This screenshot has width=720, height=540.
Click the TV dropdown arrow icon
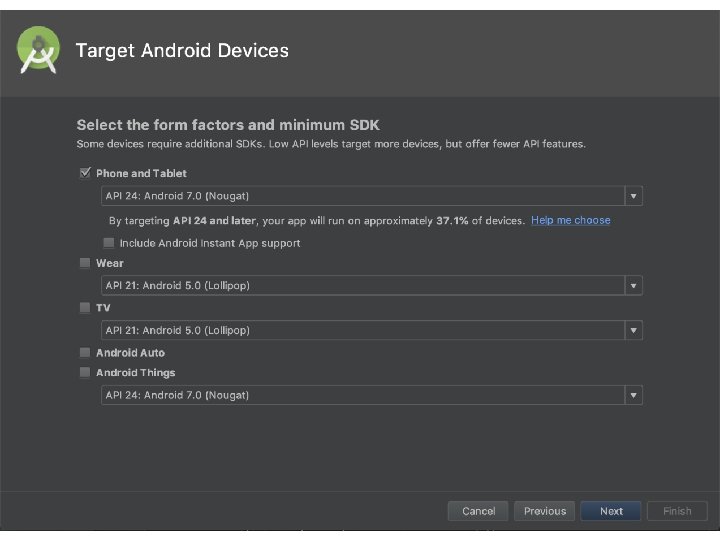pos(634,330)
